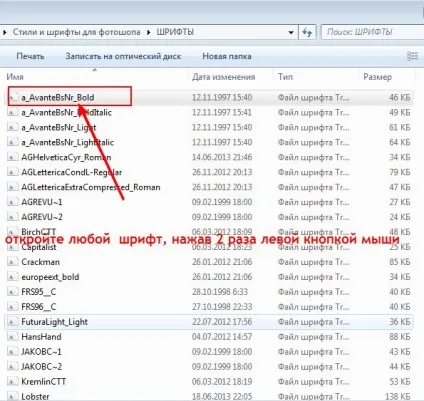
Task: Click the refresh icon next to address bar
Action: click(307, 32)
